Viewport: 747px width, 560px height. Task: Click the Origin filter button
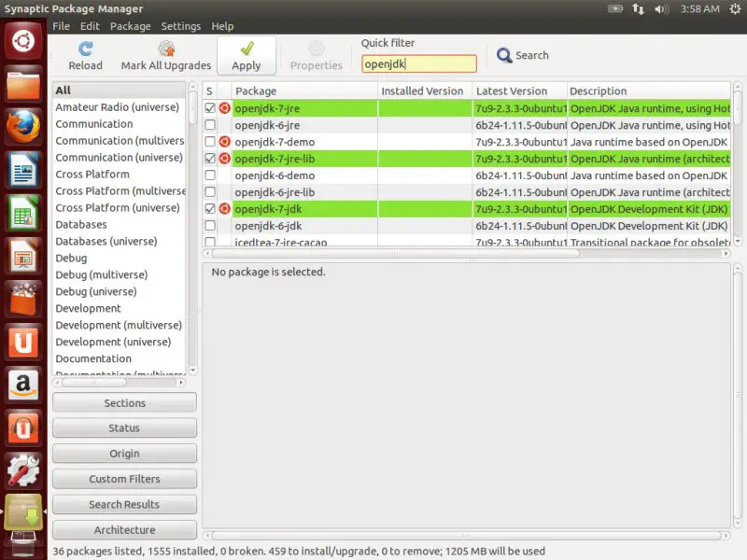[x=124, y=454]
